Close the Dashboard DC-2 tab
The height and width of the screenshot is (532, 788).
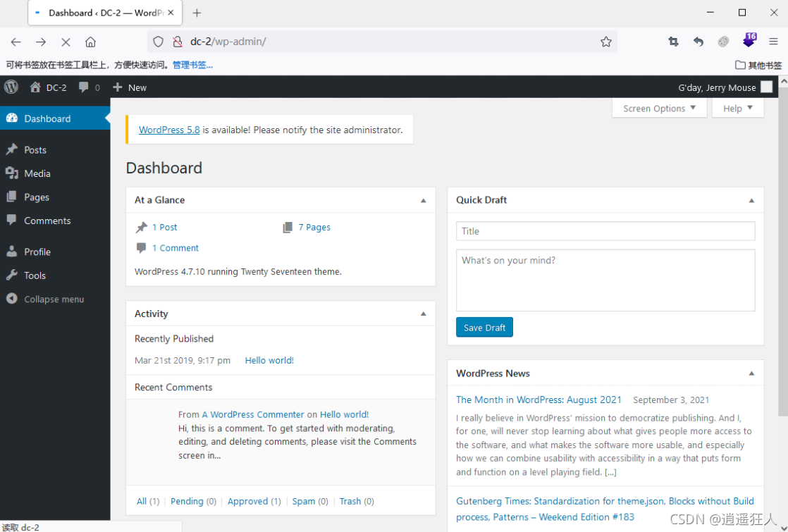click(171, 13)
